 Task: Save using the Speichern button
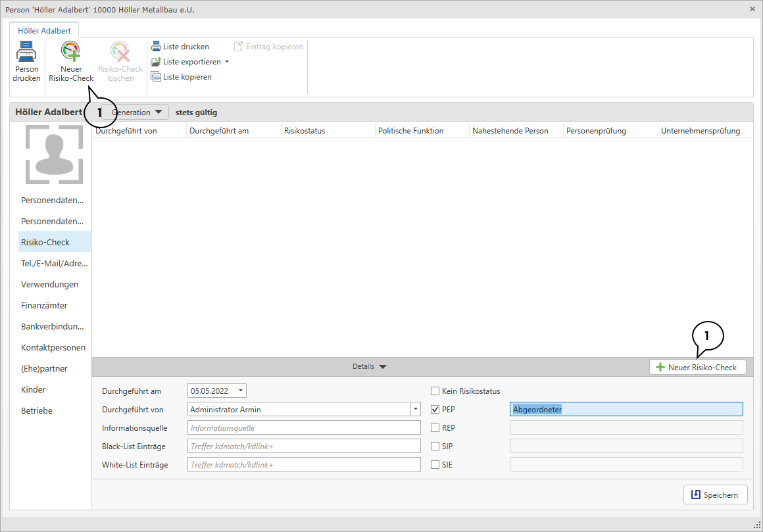click(716, 495)
